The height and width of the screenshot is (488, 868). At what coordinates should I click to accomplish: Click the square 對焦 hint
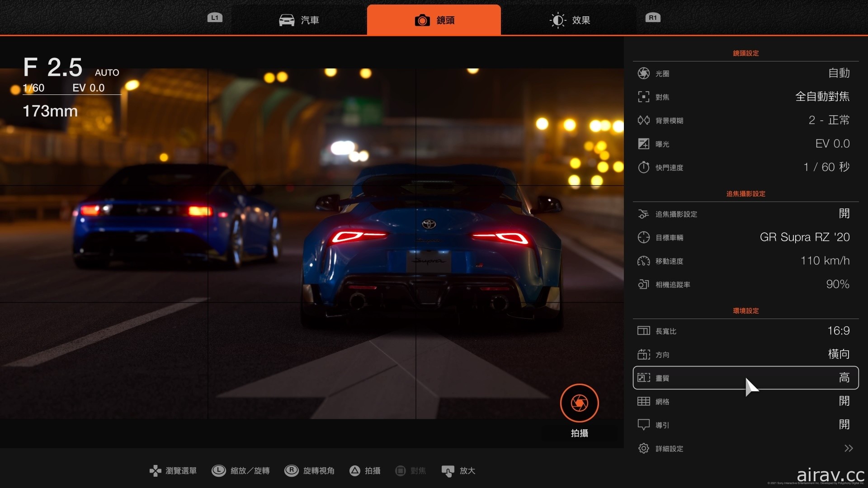point(410,471)
